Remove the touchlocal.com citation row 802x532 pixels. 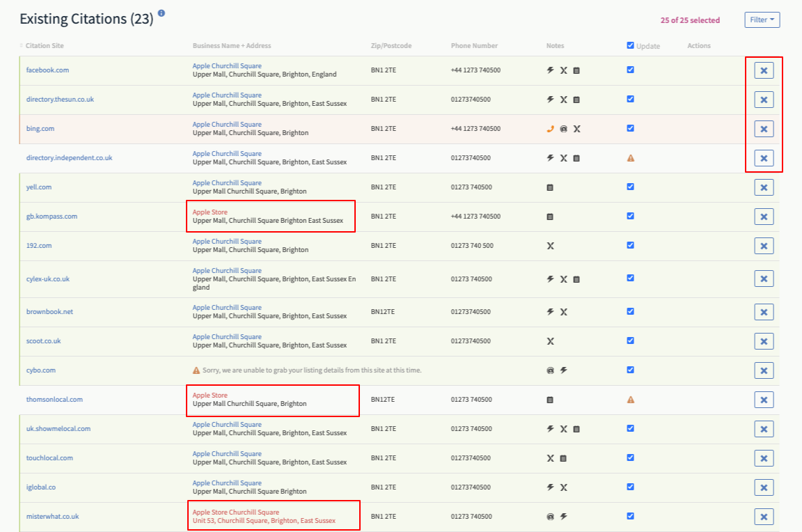pos(764,457)
